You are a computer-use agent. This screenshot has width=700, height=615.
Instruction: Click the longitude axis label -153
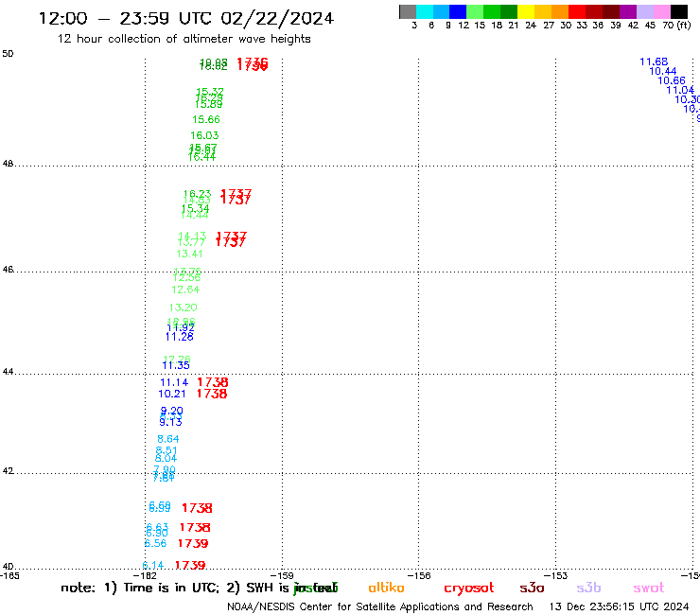[x=556, y=576]
